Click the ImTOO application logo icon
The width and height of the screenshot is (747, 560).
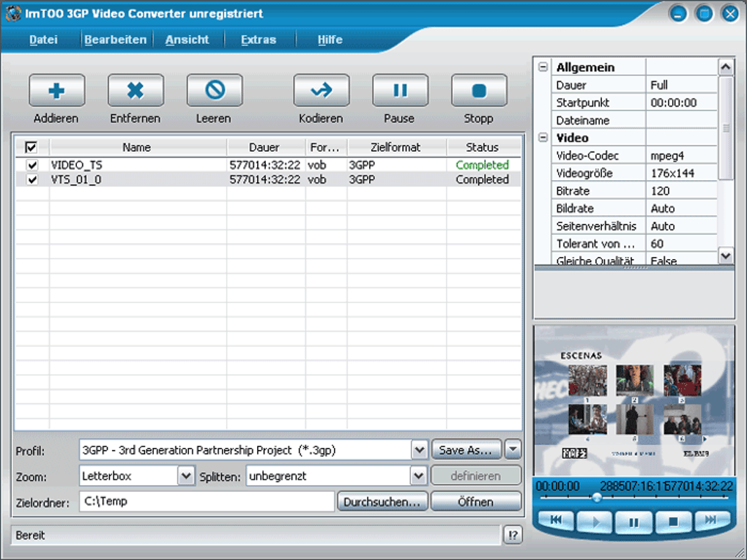coord(13,13)
